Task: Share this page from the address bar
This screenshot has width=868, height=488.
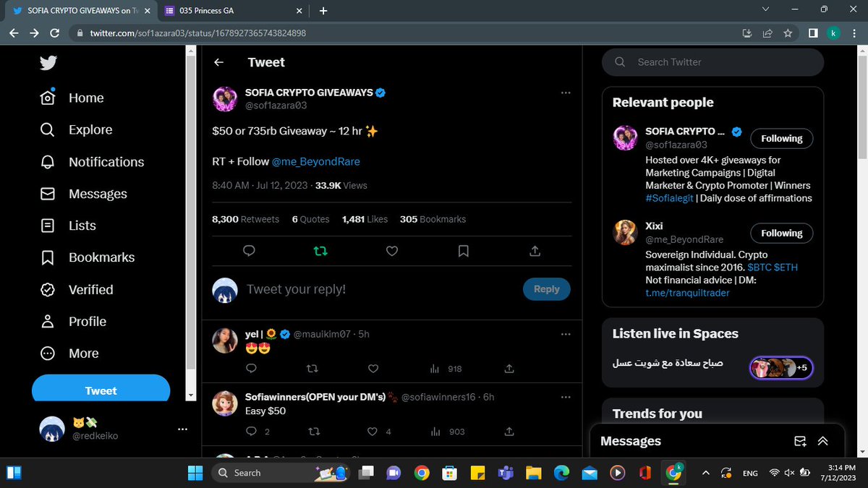Action: (x=767, y=33)
